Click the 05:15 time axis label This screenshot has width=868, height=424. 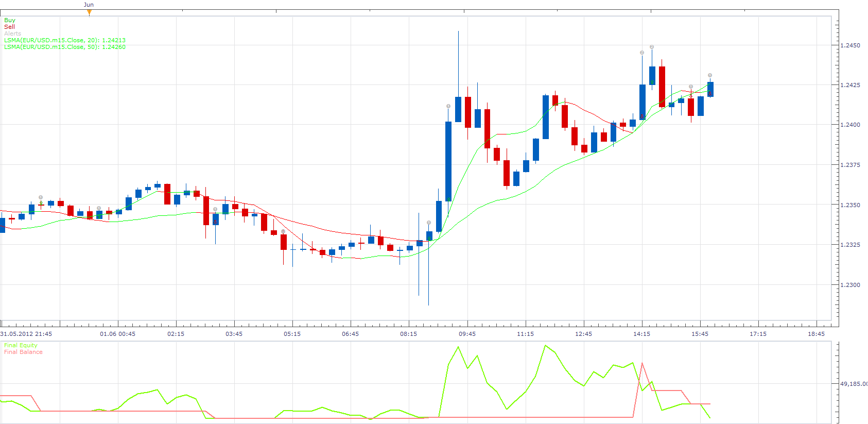(x=292, y=334)
